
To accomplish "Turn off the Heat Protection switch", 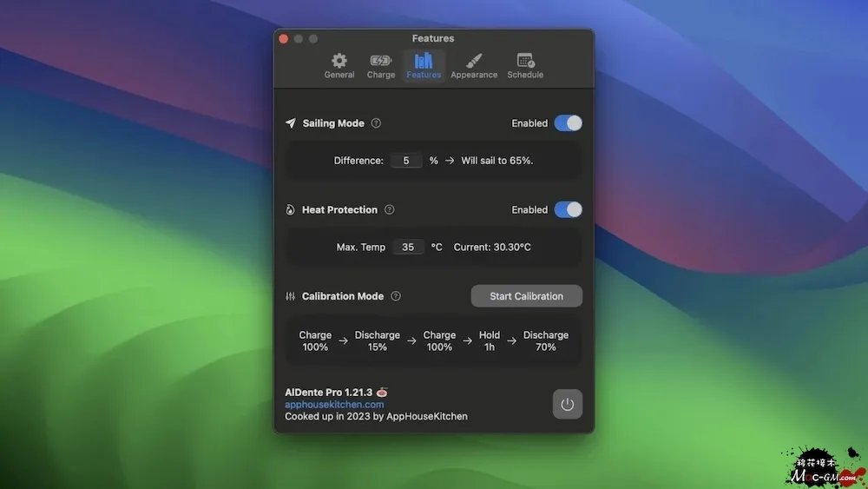I will pos(568,209).
